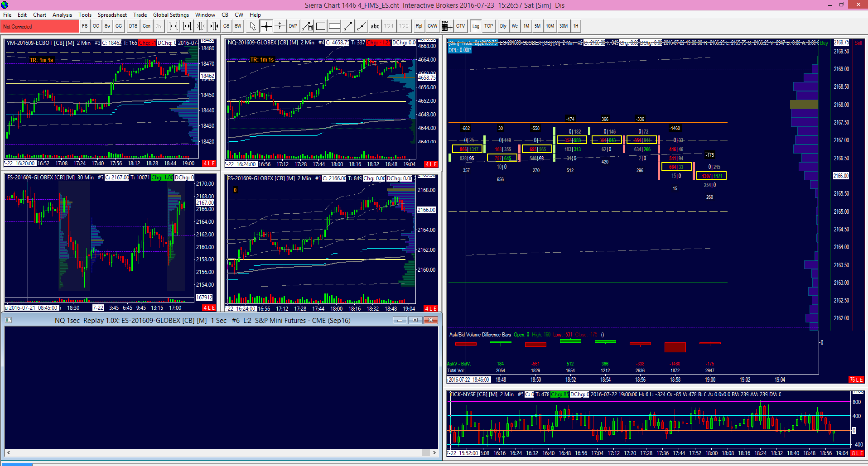Switch chart to 5M timeframe
868x466 pixels.
click(538, 26)
